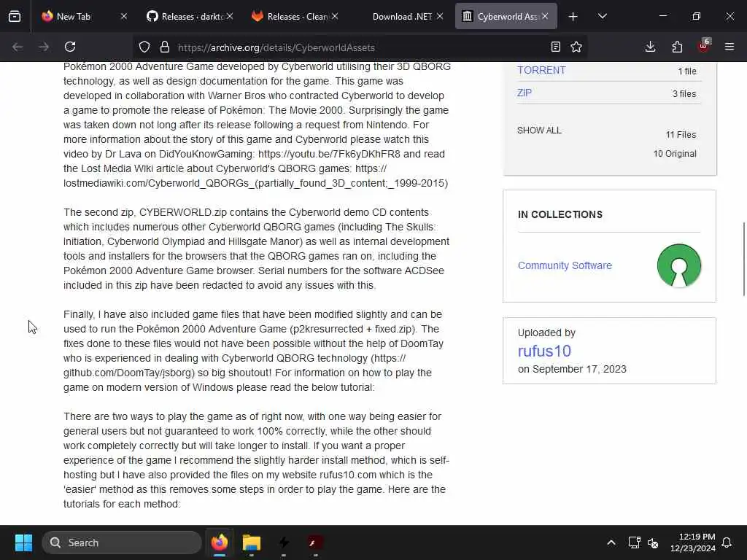
Task: Click SHOW ALL files link
Action: click(x=539, y=130)
